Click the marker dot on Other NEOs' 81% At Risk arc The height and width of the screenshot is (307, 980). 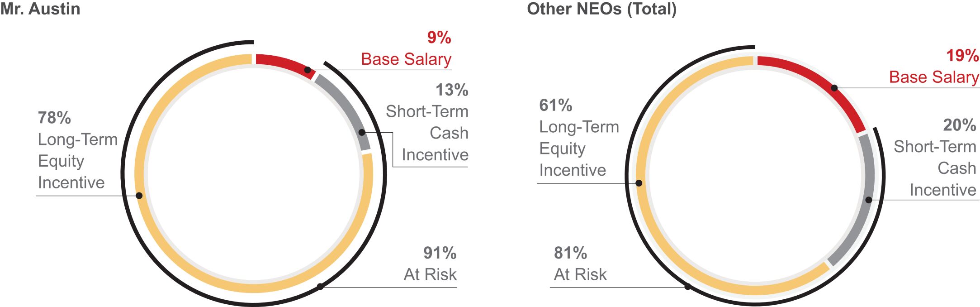point(687,287)
